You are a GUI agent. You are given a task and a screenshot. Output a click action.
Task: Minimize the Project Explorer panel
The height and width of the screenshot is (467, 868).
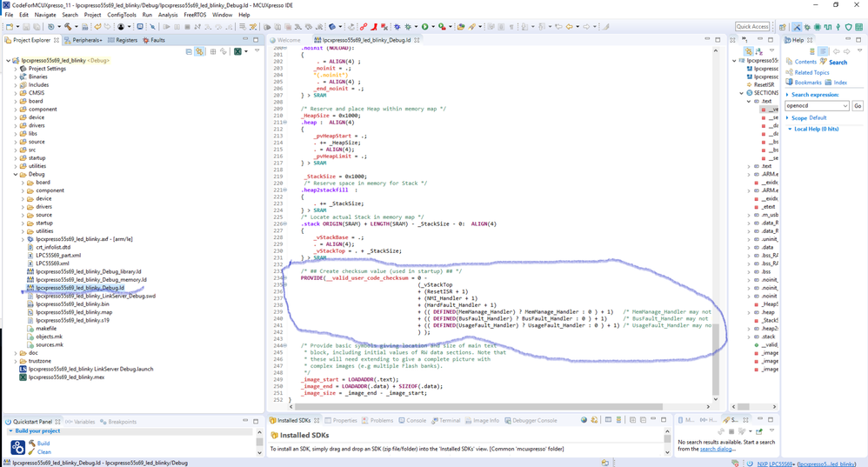(245, 40)
